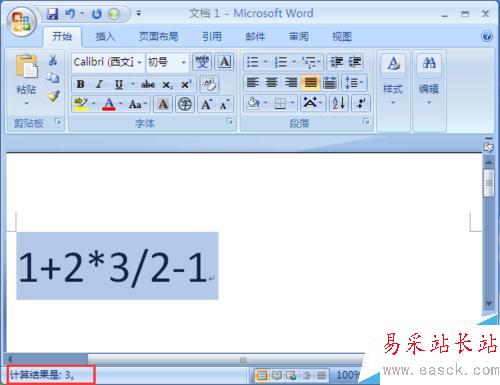This screenshot has width=500, height=385.
Task: Decrease paragraph indent
Action: [336, 62]
